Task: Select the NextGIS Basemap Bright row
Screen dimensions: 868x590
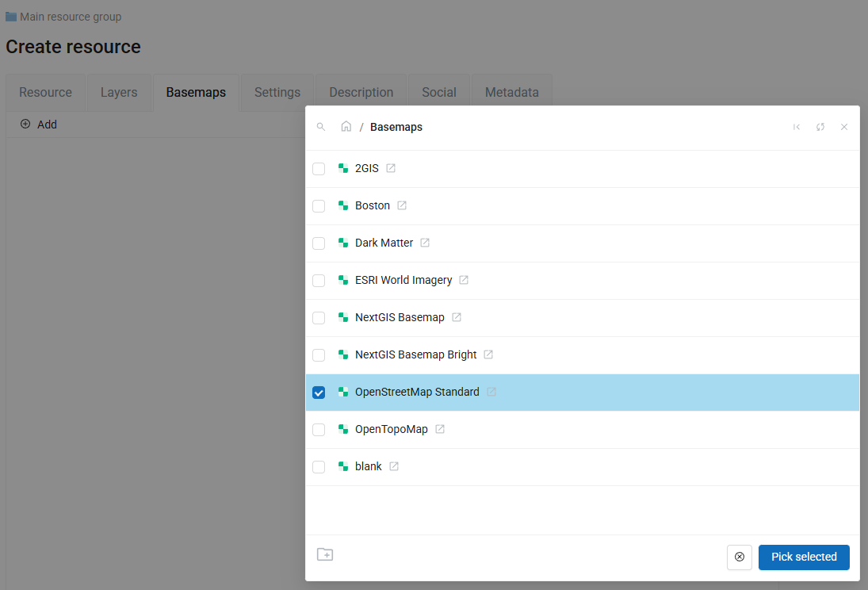Action: (415, 355)
